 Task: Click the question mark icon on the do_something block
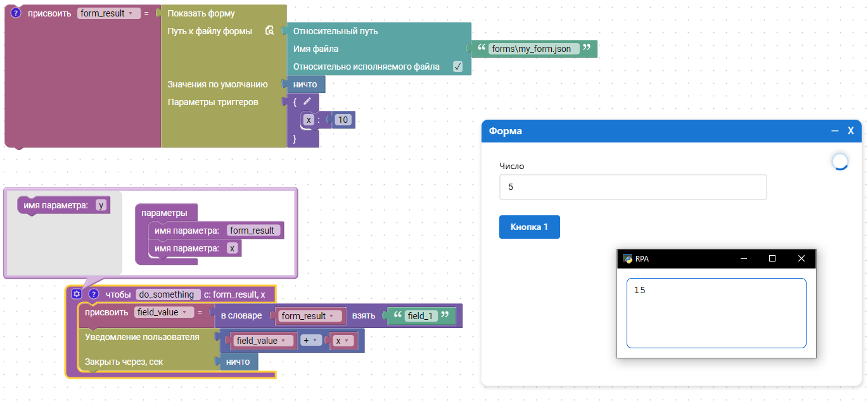tap(94, 294)
